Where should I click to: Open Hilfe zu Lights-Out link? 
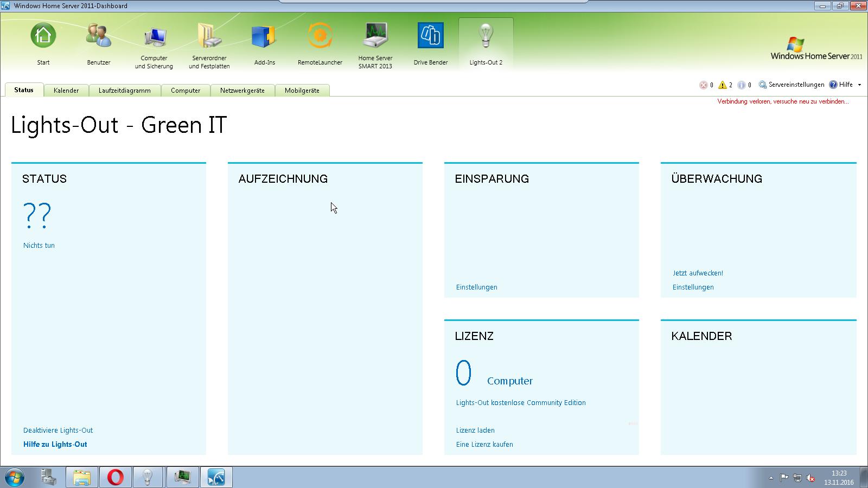coord(55,445)
